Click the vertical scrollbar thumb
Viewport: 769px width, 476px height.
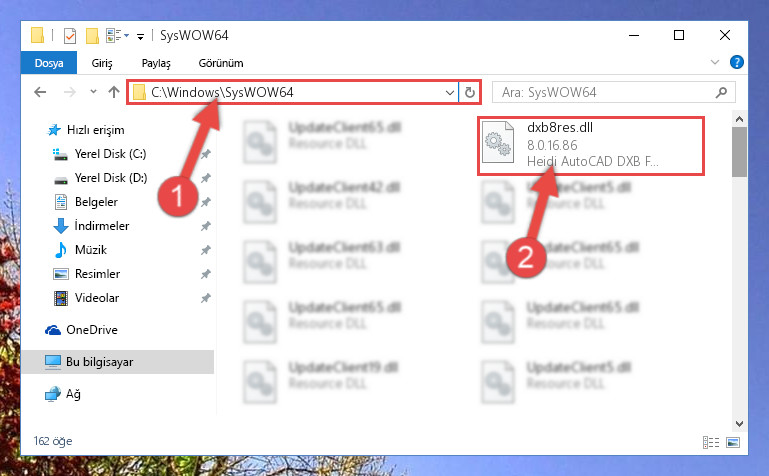click(739, 152)
